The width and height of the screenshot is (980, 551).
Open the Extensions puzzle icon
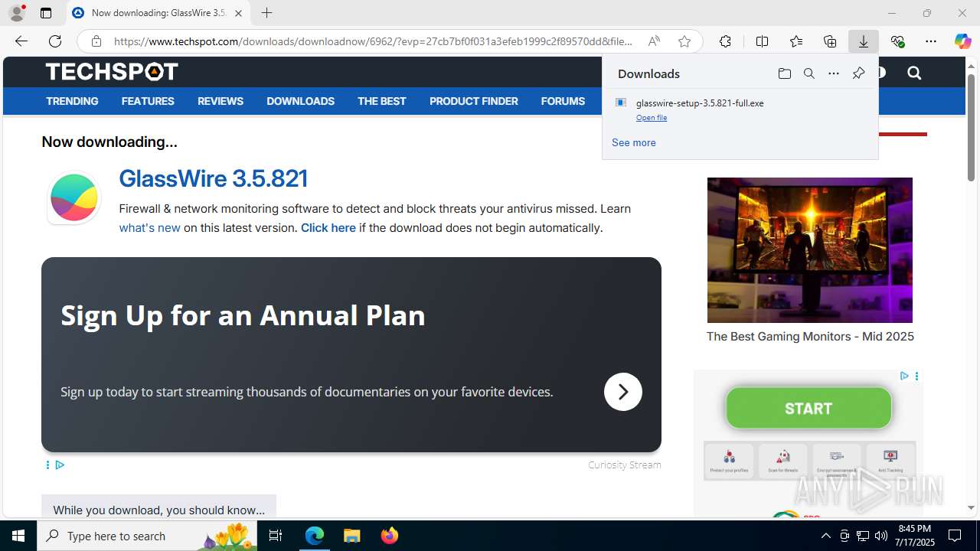pyautogui.click(x=725, y=41)
